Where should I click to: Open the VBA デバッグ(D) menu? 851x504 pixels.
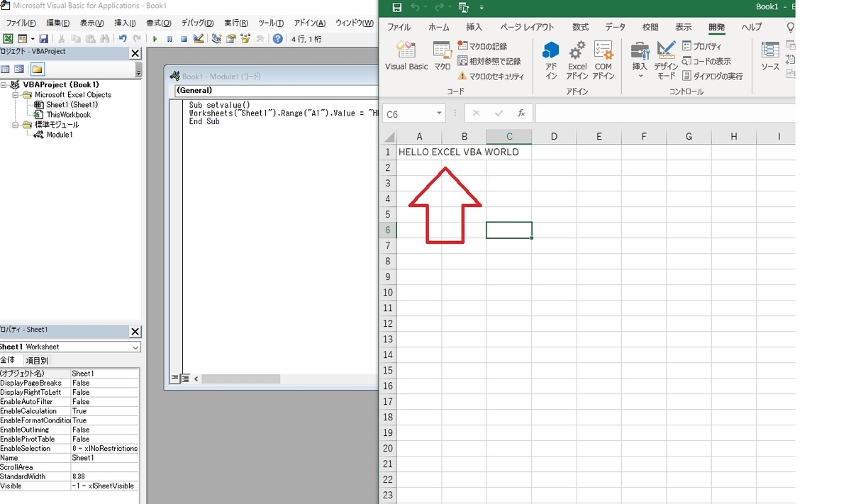(x=197, y=23)
